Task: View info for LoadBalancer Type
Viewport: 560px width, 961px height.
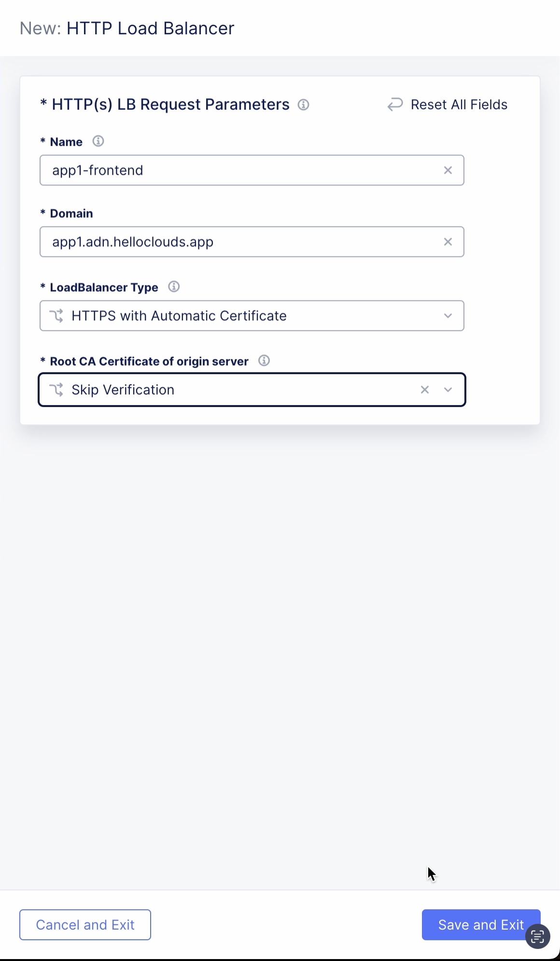Action: 174,287
